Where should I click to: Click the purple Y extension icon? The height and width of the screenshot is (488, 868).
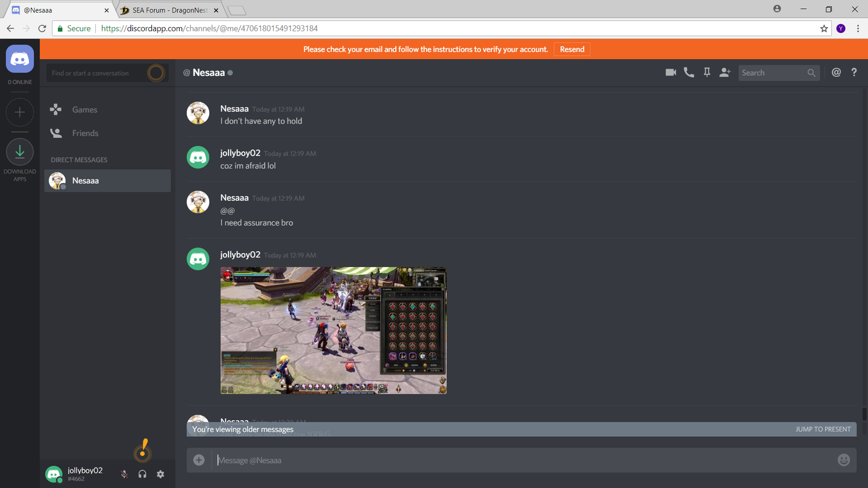coord(841,28)
